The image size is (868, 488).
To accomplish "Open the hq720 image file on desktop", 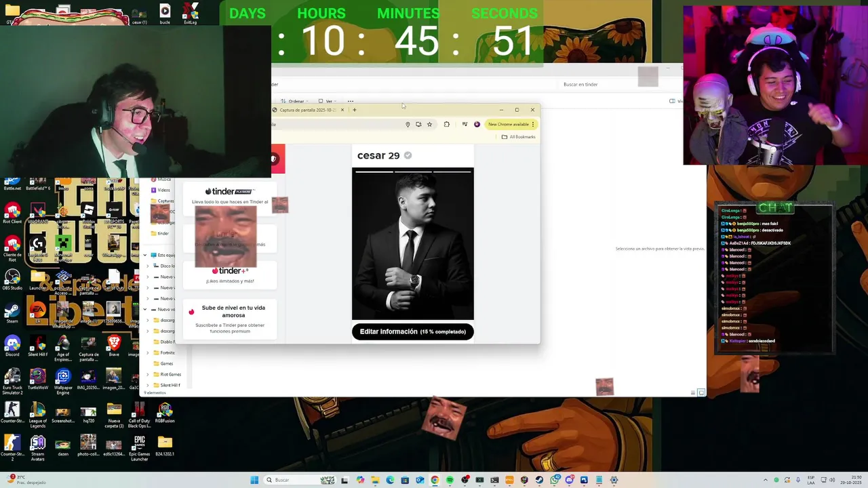I will [x=88, y=413].
